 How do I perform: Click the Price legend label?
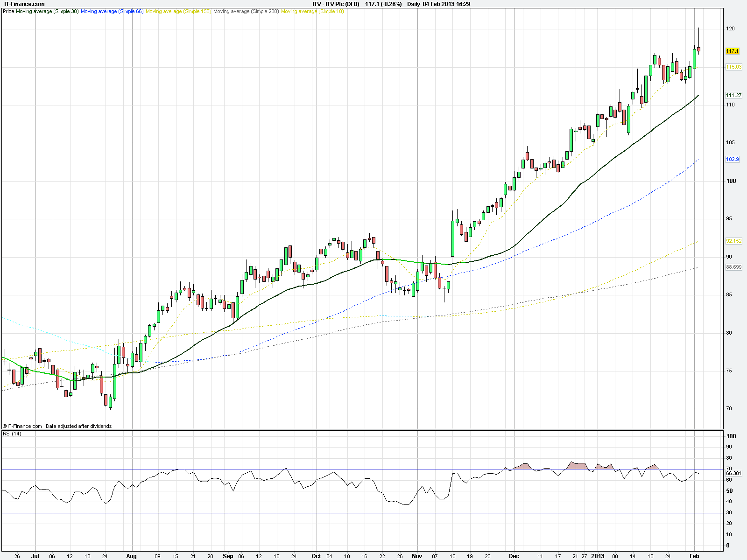(x=8, y=11)
